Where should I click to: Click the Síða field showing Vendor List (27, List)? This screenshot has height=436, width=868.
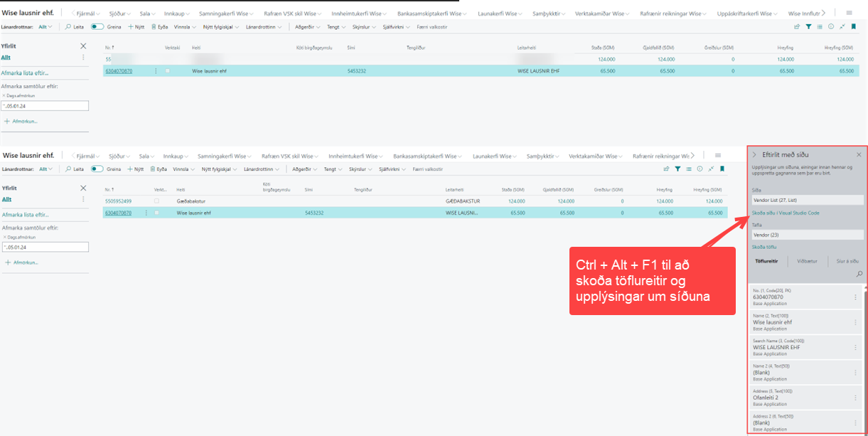click(x=807, y=200)
